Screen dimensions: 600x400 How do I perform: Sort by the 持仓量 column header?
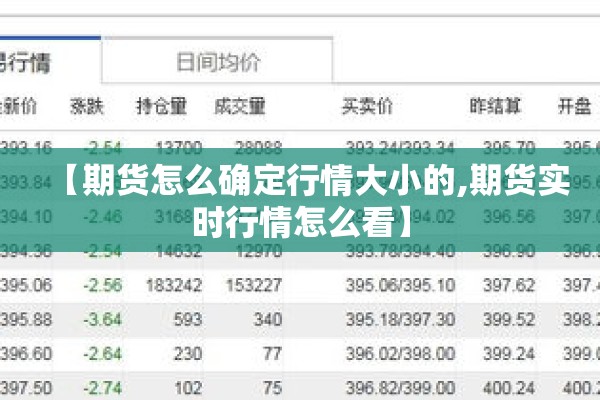click(x=161, y=106)
